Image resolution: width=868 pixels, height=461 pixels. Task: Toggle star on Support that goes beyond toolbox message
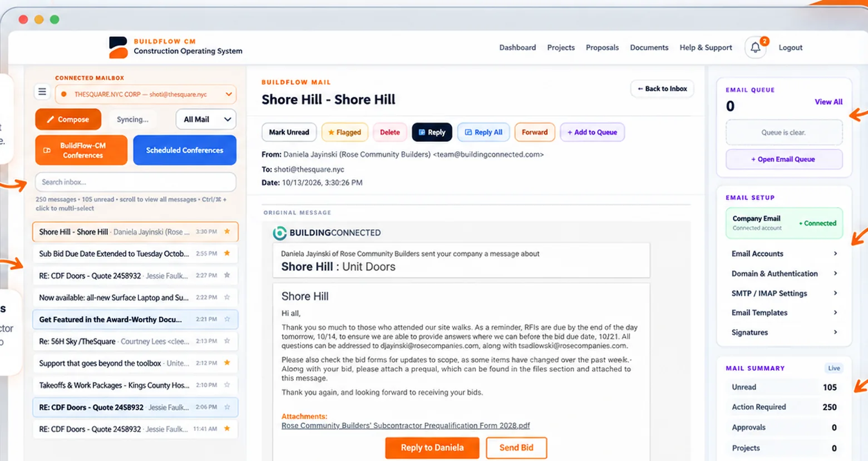(227, 362)
